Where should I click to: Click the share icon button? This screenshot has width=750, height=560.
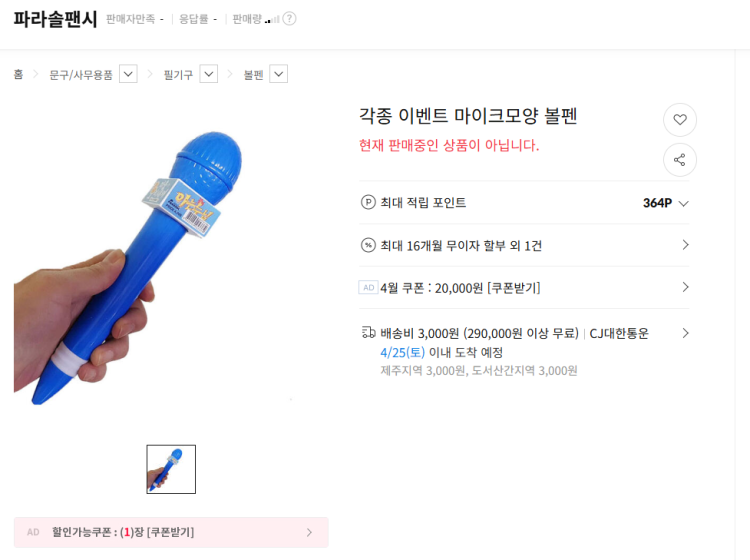(680, 160)
